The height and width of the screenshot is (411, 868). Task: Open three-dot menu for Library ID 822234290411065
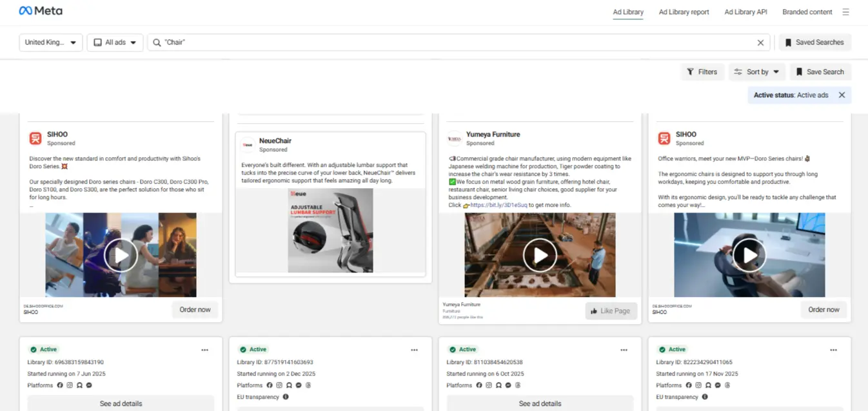[x=833, y=350]
